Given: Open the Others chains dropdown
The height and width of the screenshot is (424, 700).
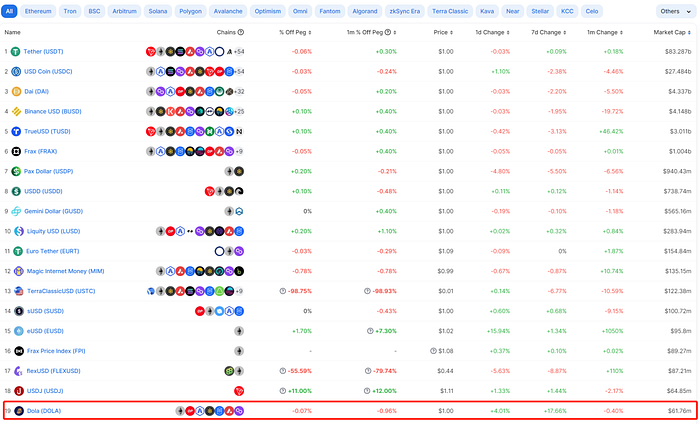Looking at the screenshot, I should click(x=672, y=11).
